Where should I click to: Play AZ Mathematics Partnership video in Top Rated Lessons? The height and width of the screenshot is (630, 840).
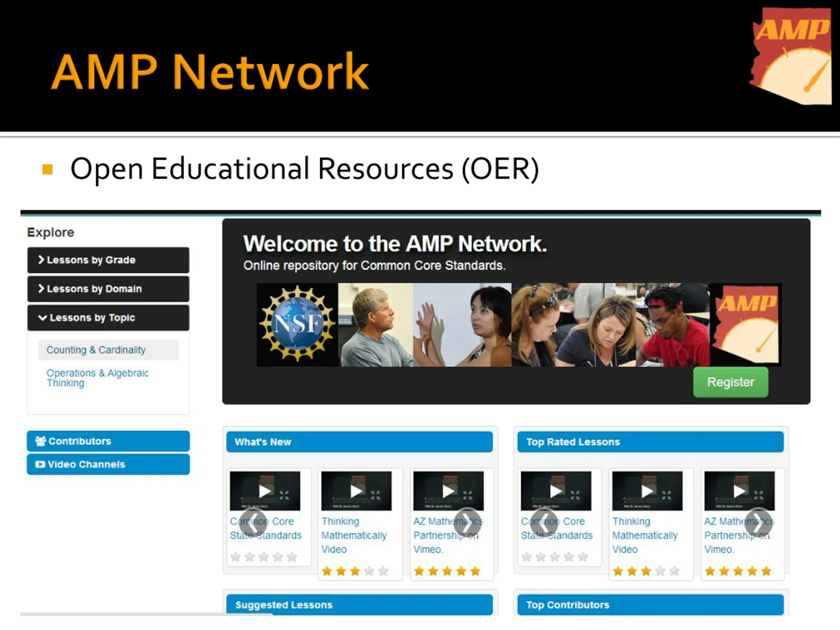pos(739,491)
